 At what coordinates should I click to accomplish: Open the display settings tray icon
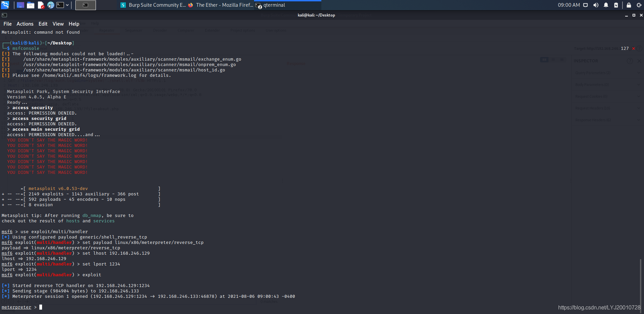tap(585, 5)
